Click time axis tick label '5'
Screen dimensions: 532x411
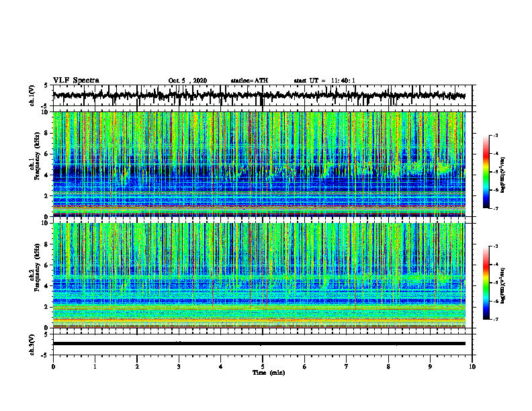[263, 367]
